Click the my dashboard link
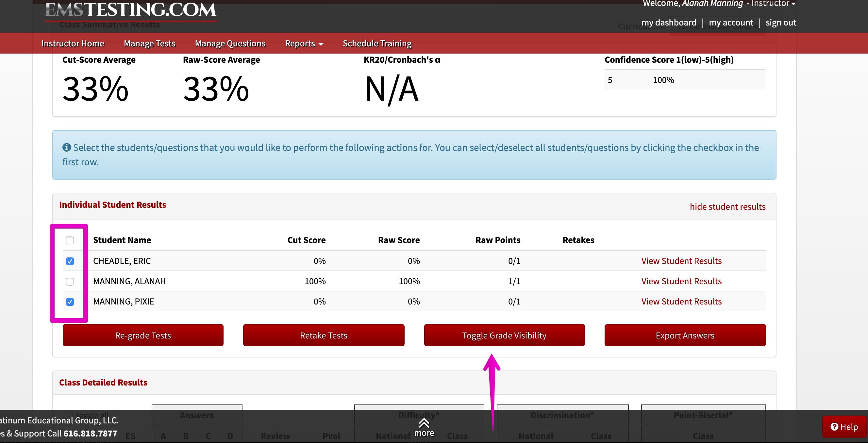Screen dimensions: 868x443 tap(669, 23)
